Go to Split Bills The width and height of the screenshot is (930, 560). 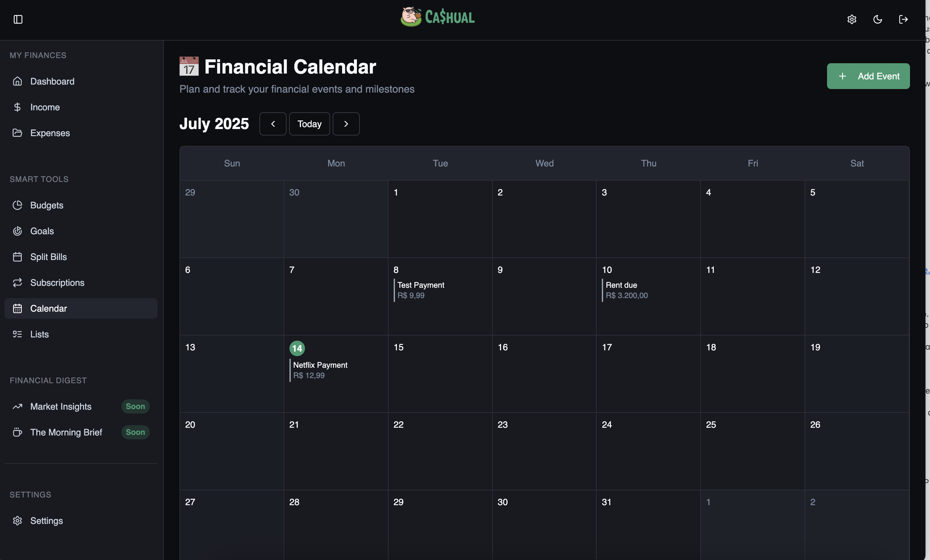tap(48, 256)
